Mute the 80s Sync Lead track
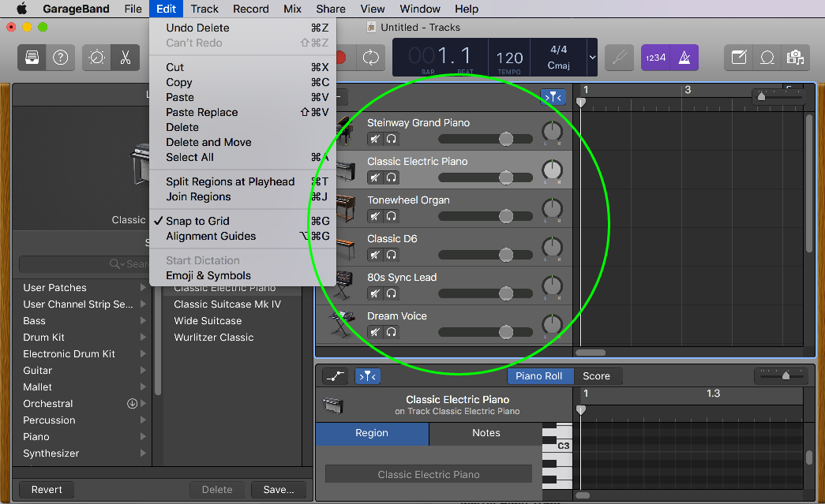Screen dimensions: 825x504 375,293
